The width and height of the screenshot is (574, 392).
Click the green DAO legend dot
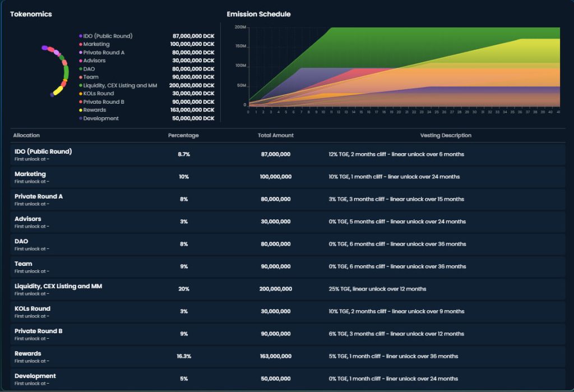click(x=81, y=69)
